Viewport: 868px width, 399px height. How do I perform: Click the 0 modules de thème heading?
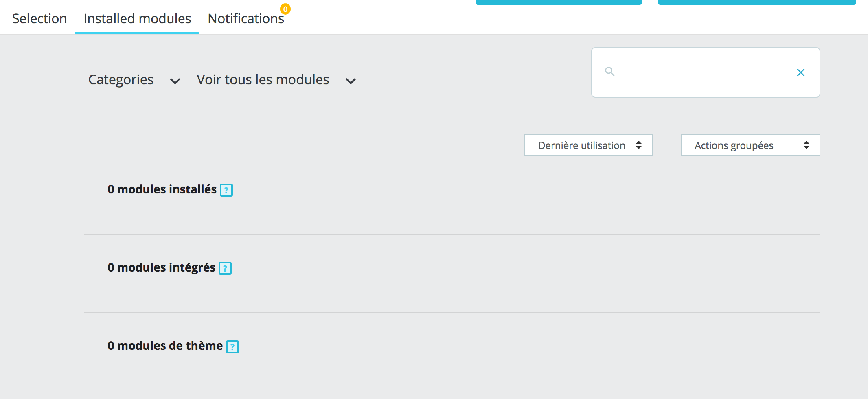pos(165,346)
